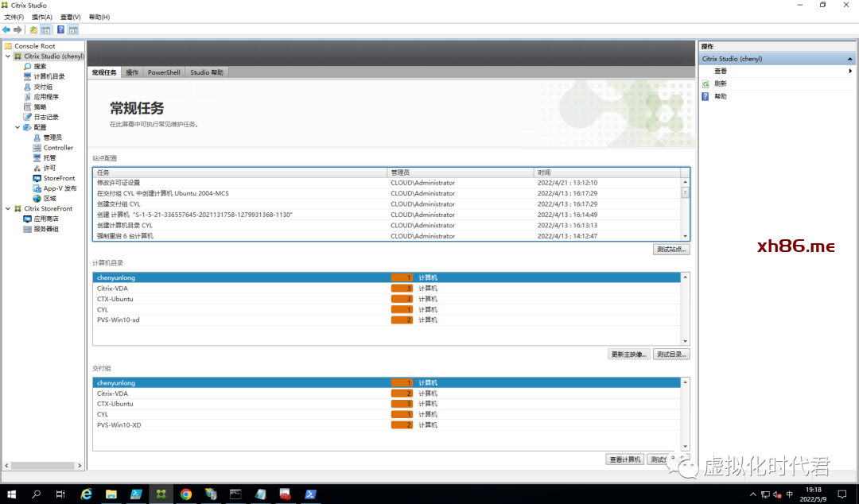The width and height of the screenshot is (859, 504).
Task: Open the 操作(A) menu
Action: tap(41, 17)
